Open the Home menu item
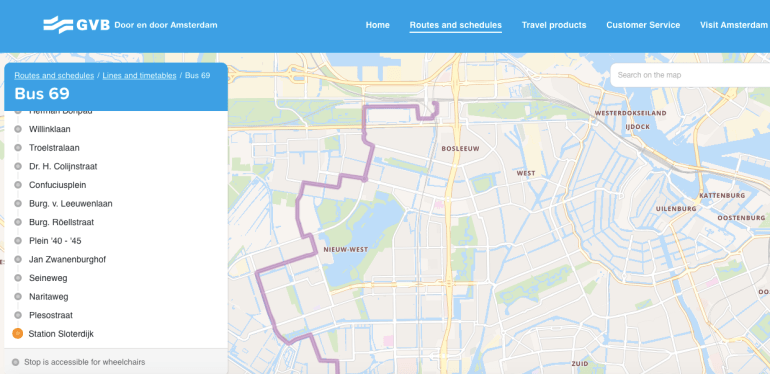The height and width of the screenshot is (374, 770). 378,25
